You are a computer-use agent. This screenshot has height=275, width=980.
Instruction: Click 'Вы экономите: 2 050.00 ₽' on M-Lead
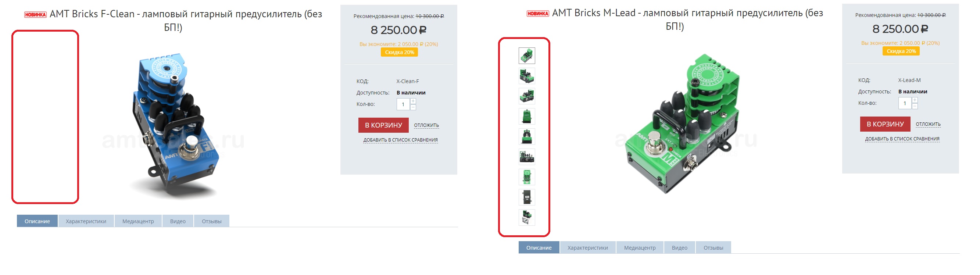click(901, 43)
